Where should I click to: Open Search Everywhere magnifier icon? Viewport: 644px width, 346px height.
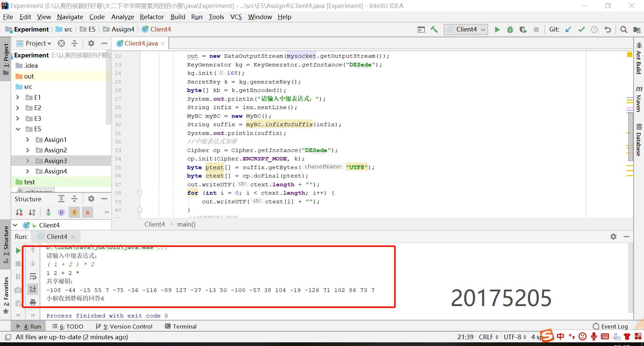click(624, 30)
